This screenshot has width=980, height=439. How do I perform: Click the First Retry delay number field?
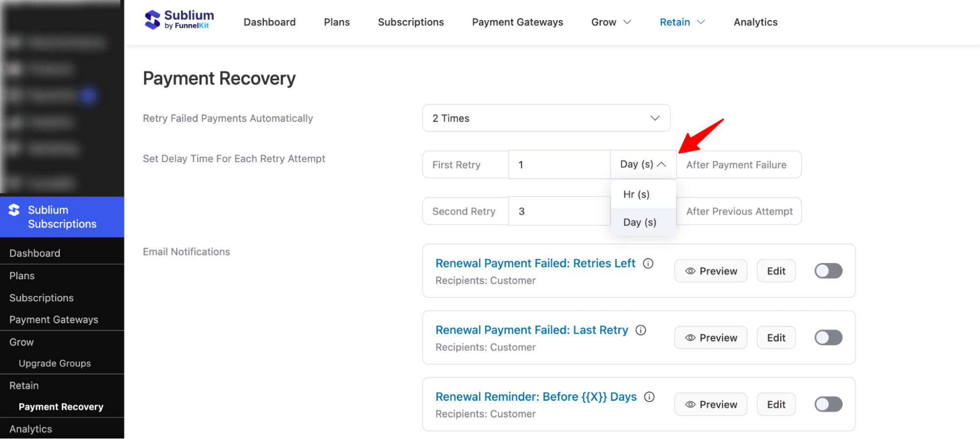(559, 165)
